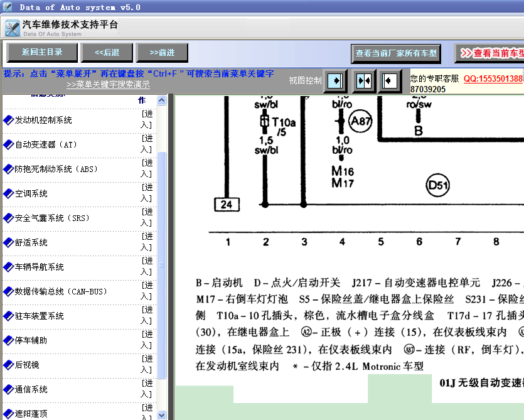The height and width of the screenshot is (420, 524).
Task: Select the 后视镜 menu entry
Action: point(27,365)
